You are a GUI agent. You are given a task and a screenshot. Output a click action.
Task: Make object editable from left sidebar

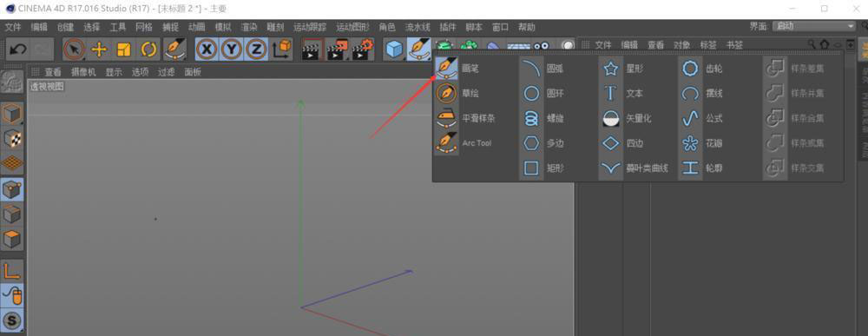pyautogui.click(x=12, y=82)
